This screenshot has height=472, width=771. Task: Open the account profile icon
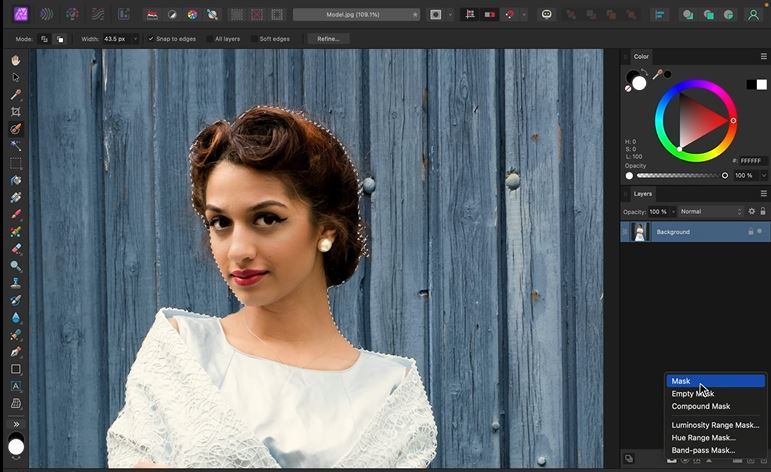[753, 15]
